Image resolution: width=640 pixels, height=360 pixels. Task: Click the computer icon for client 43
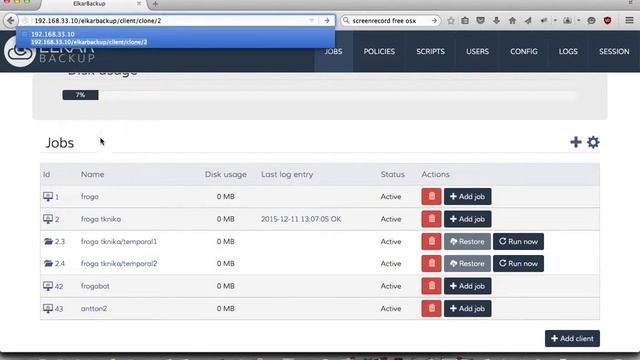click(48, 308)
